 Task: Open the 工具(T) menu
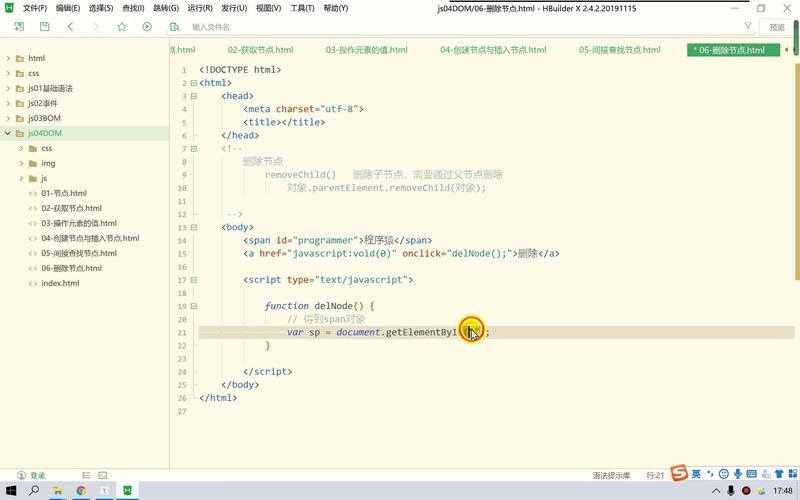(302, 8)
